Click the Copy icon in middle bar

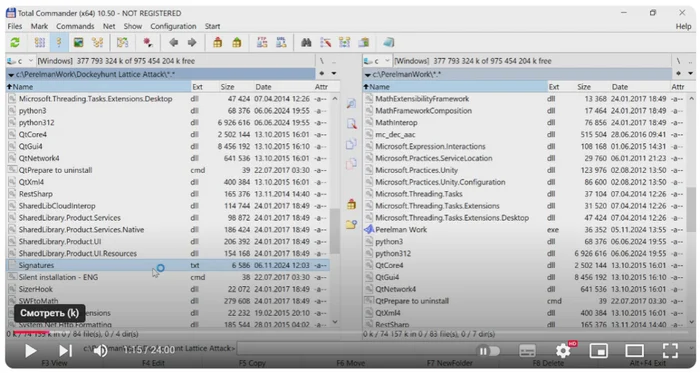click(x=351, y=144)
